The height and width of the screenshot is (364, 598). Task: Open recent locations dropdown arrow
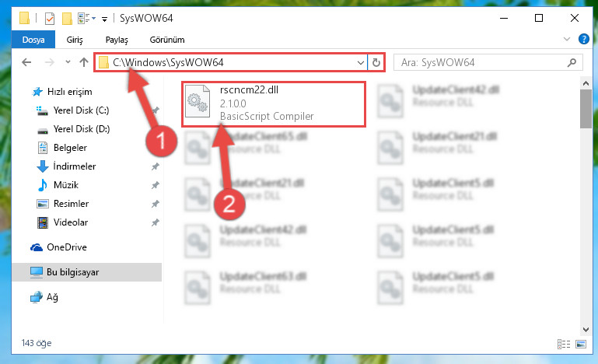(68, 61)
